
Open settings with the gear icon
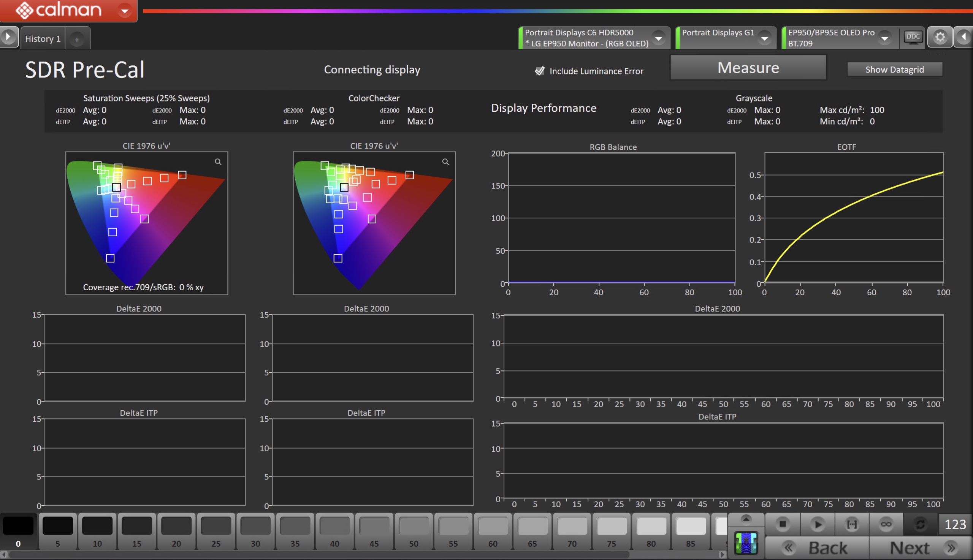point(940,37)
